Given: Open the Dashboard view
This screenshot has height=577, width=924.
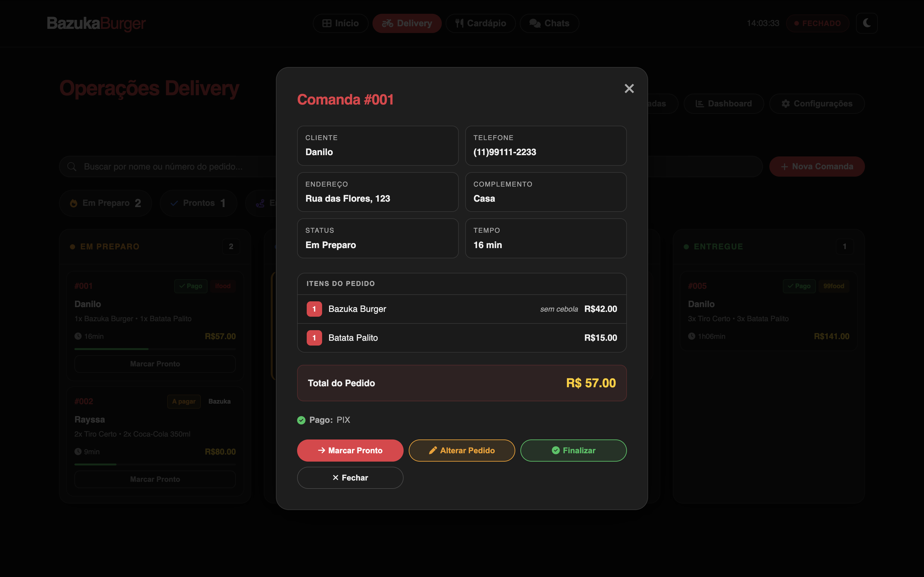Looking at the screenshot, I should 723,104.
